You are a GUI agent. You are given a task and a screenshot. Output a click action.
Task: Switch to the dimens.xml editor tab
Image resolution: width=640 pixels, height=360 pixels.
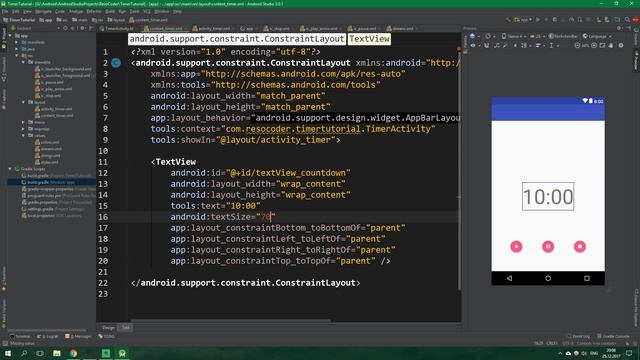401,29
